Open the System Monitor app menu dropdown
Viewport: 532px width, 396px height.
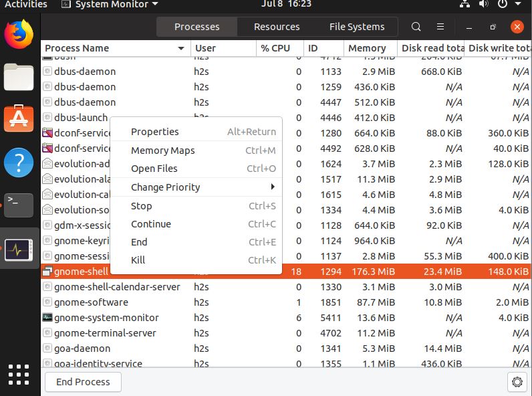coord(155,4)
